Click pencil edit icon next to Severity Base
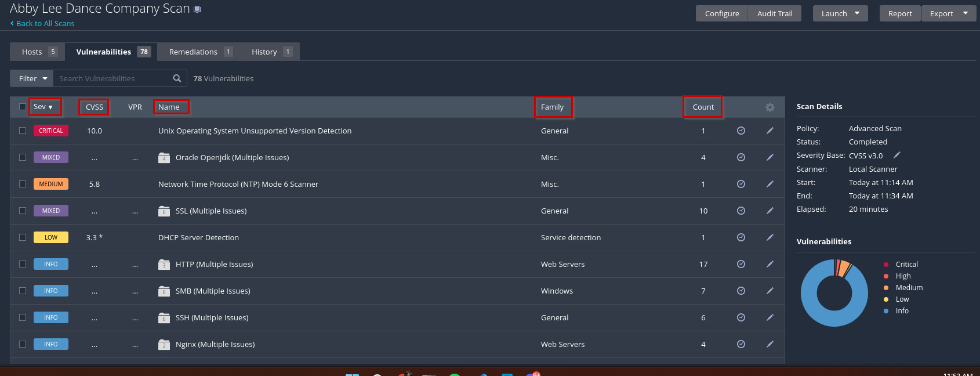Image resolution: width=980 pixels, height=376 pixels. tap(896, 155)
